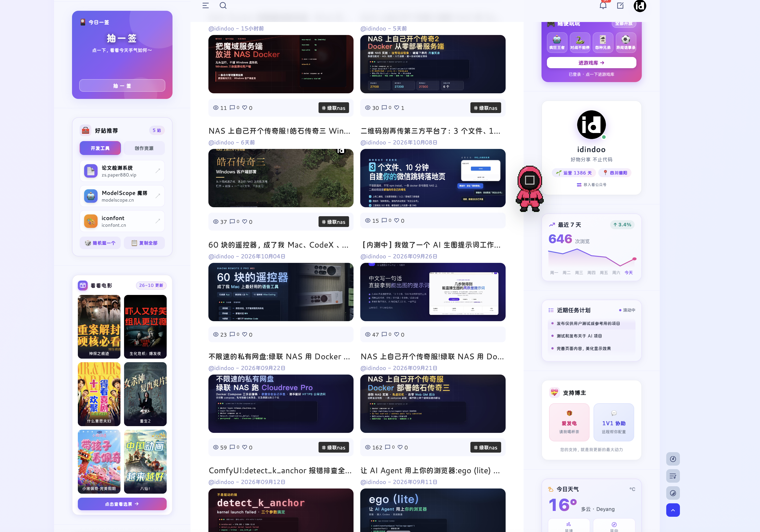The height and width of the screenshot is (532, 760).
Task: Open notifications via the bell icon
Action: (603, 6)
